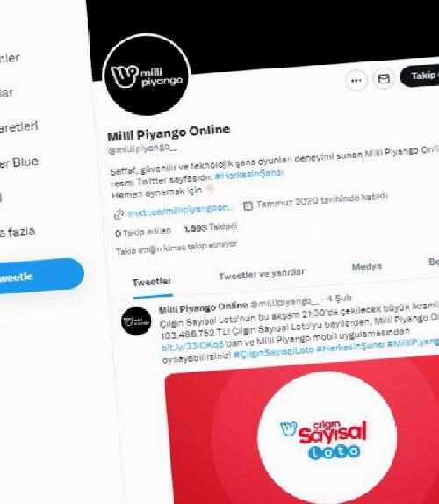Open the tweet author's small avatar

(x=136, y=321)
